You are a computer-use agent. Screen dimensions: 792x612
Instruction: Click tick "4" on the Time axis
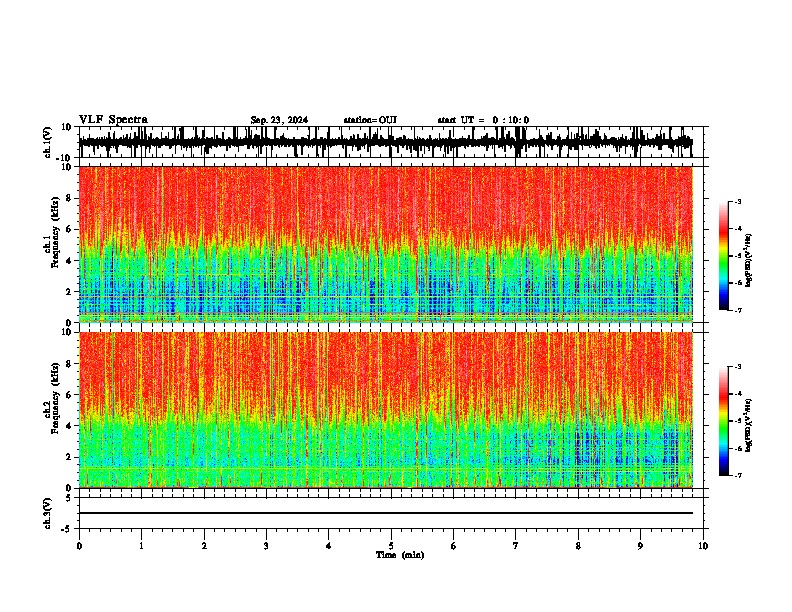point(329,546)
